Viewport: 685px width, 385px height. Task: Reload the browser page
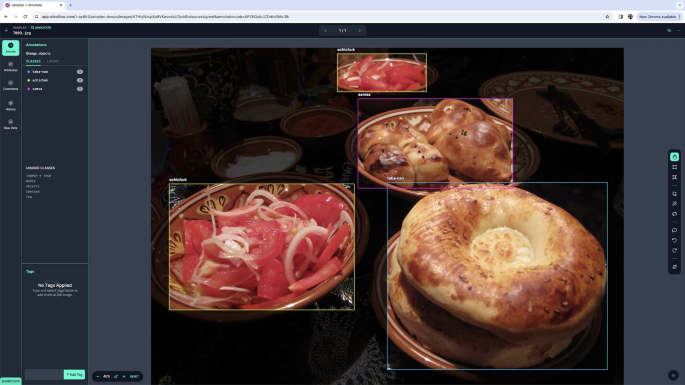[x=25, y=17]
